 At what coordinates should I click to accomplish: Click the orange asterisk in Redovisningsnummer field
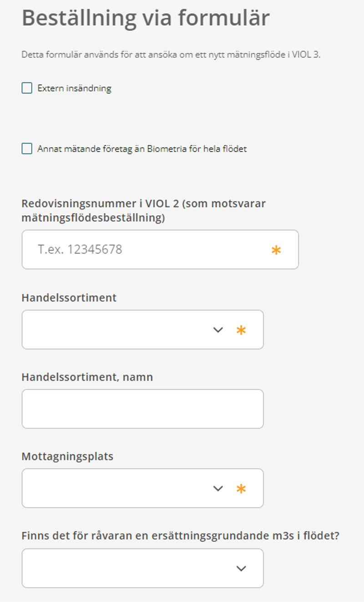pos(276,250)
